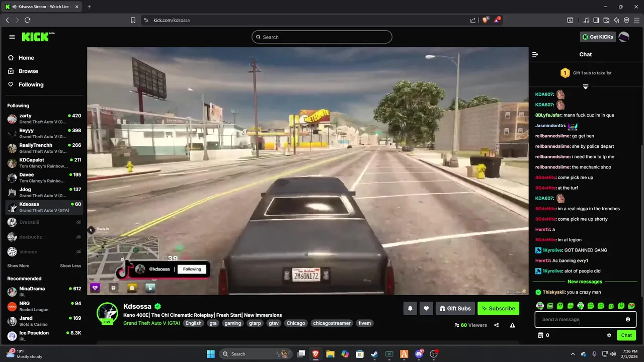
Task: Click the purple gem icon on stream overlay
Action: (x=95, y=288)
